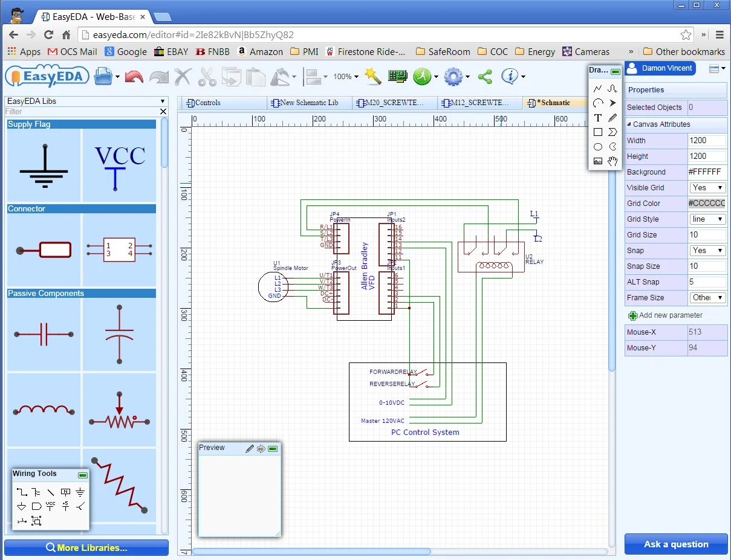731x560 pixels.
Task: Select the Ellipse drawing tool
Action: [x=598, y=147]
